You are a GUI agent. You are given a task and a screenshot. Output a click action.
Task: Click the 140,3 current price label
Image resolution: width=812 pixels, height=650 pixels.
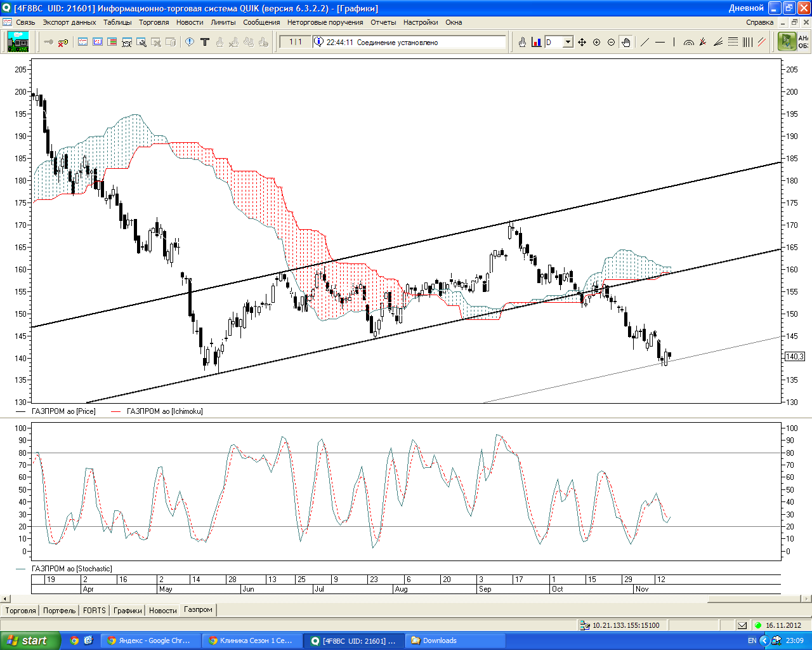point(795,357)
